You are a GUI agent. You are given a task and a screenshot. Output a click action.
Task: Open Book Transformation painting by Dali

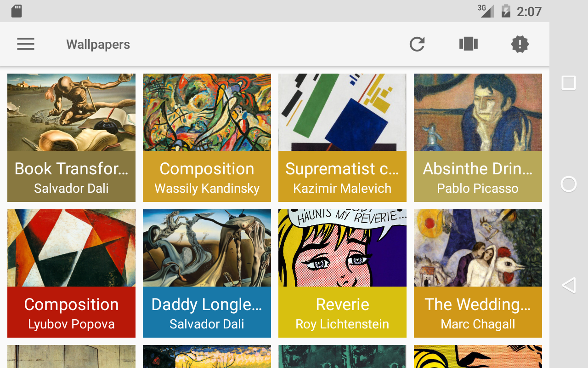pyautogui.click(x=71, y=112)
